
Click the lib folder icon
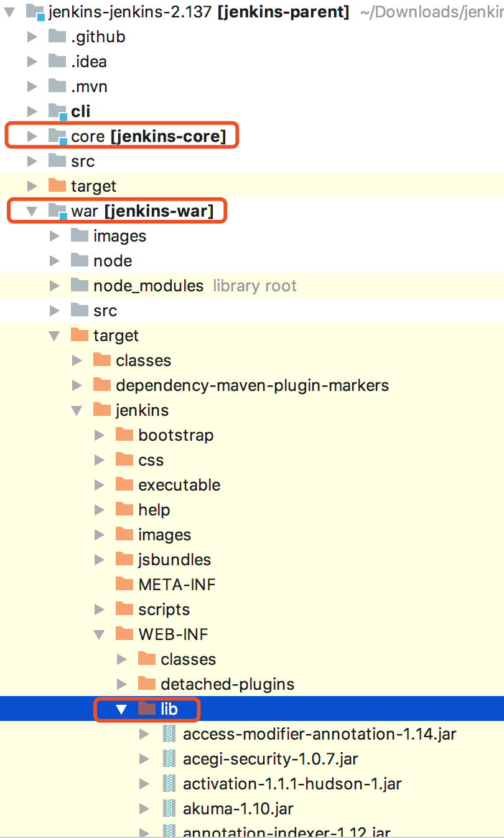[x=147, y=709]
